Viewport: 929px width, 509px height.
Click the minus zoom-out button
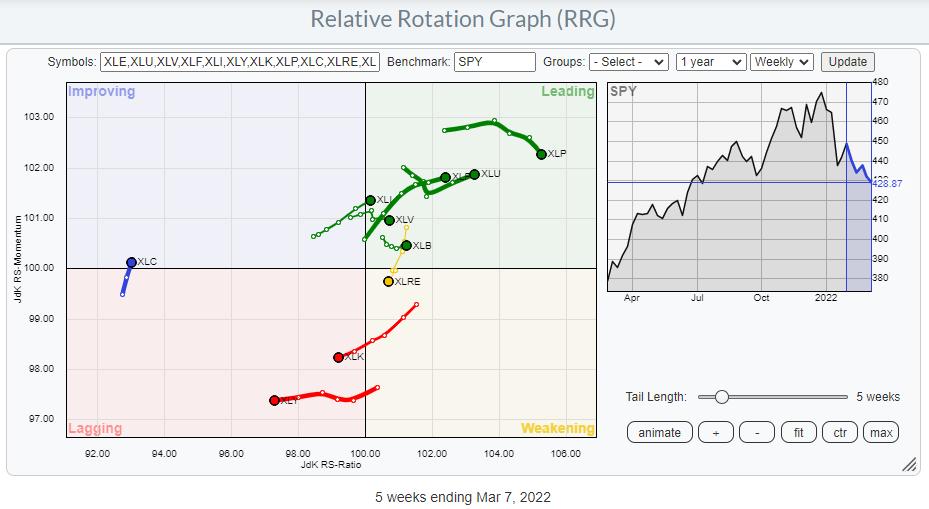pos(757,432)
